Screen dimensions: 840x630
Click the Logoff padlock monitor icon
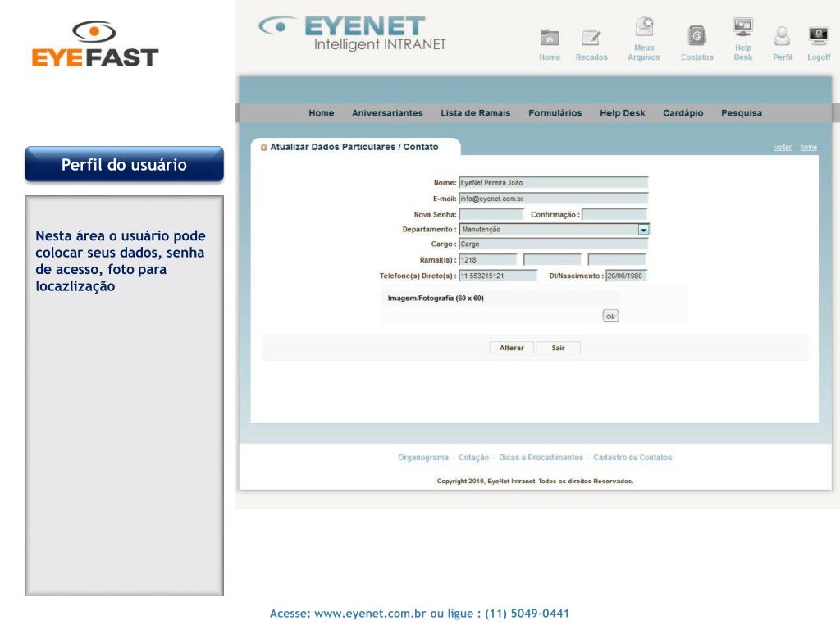[819, 36]
